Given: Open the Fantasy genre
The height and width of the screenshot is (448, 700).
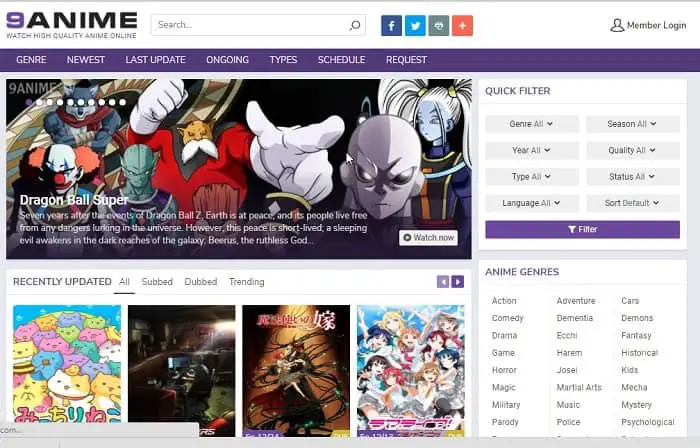Looking at the screenshot, I should (x=636, y=336).
